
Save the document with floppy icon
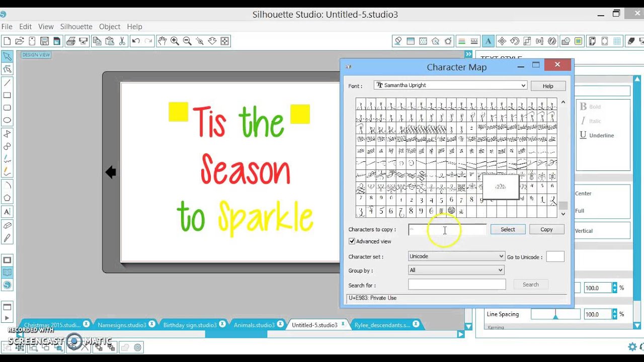[x=44, y=41]
